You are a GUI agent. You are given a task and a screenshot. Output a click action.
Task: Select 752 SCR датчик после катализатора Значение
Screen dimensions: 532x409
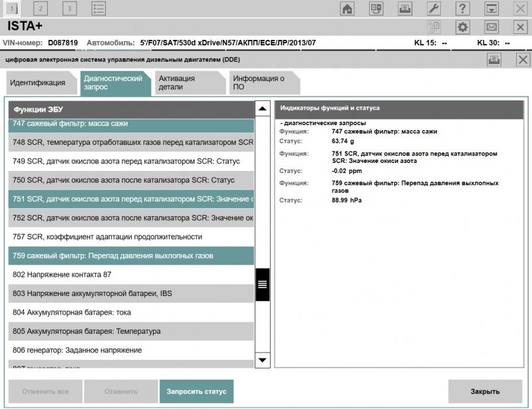[131, 218]
